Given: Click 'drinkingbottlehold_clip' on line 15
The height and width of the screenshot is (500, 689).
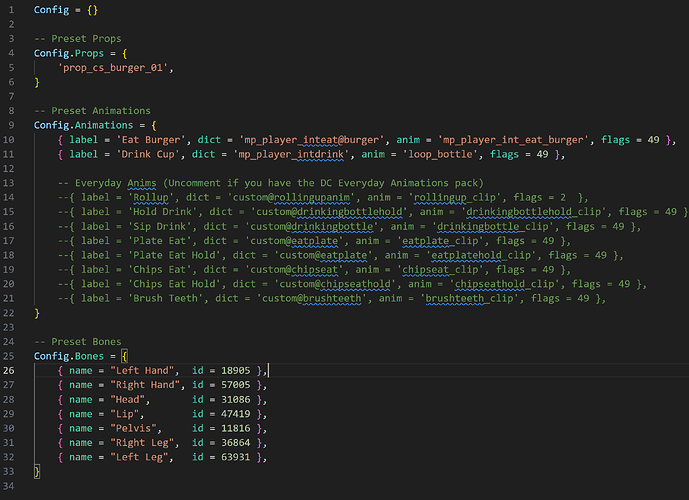Looking at the screenshot, I should point(533,212).
